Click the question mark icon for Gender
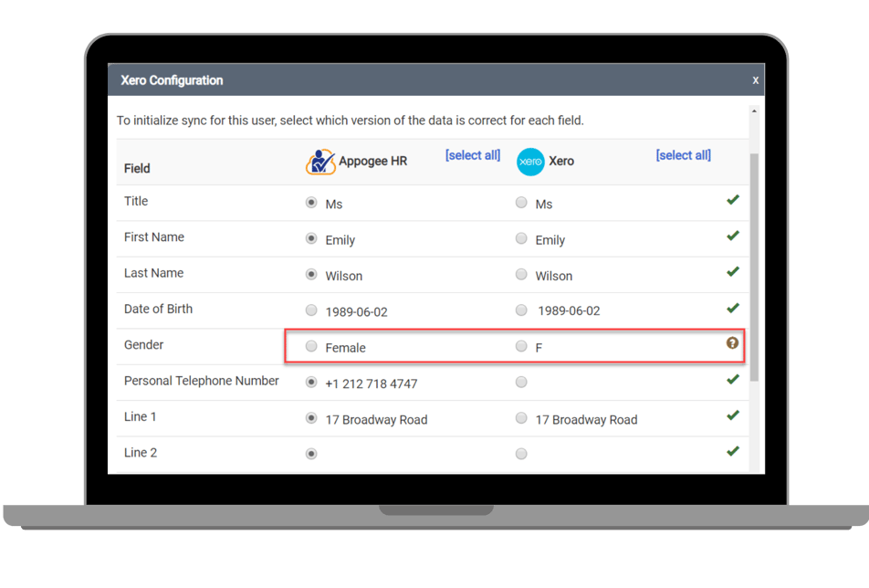The height and width of the screenshot is (588, 869). pyautogui.click(x=732, y=343)
